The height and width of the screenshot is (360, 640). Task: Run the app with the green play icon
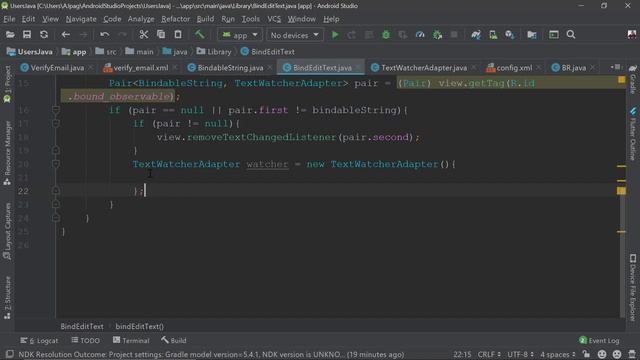pos(335,35)
